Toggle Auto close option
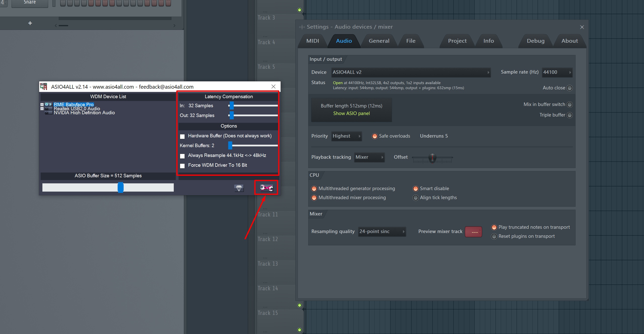Image resolution: width=644 pixels, height=334 pixels. [x=570, y=88]
